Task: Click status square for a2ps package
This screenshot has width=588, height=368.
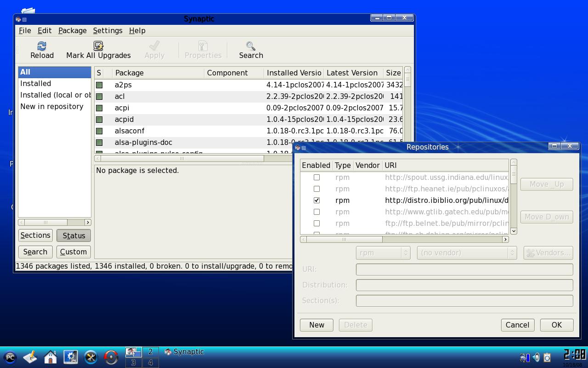Action: (x=99, y=85)
